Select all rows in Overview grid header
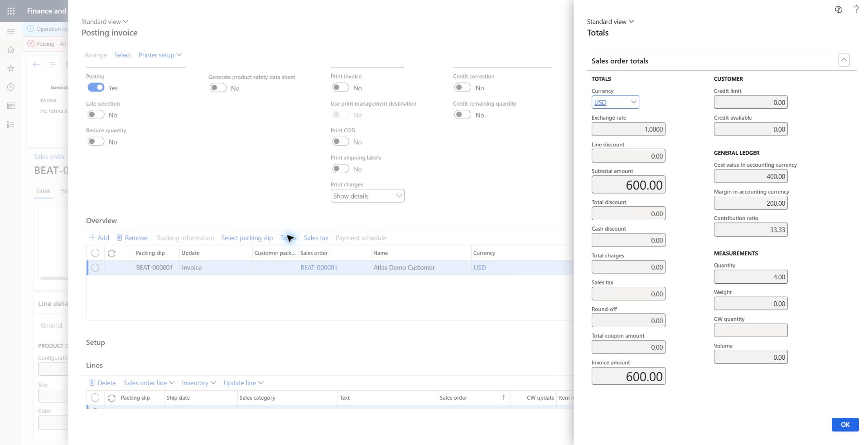Screen dimensions: 868x445 [x=95, y=253]
